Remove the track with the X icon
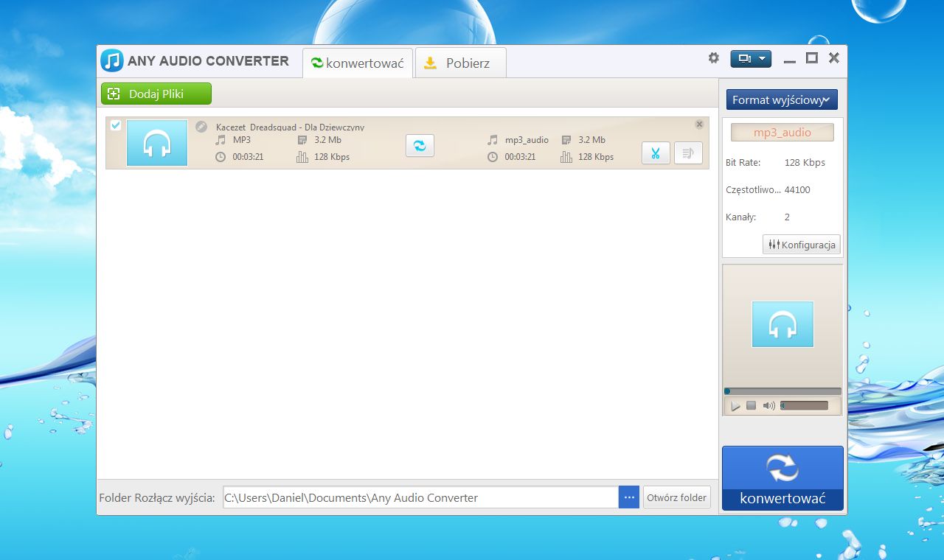This screenshot has width=944, height=560. pos(699,125)
